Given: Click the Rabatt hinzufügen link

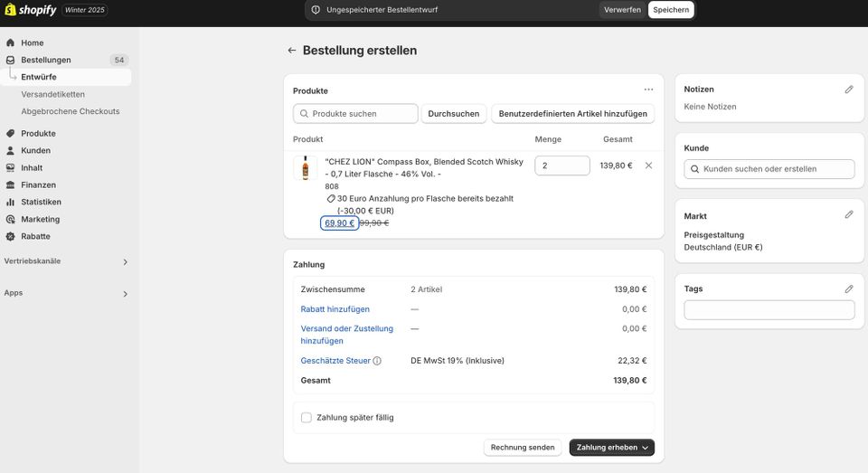Looking at the screenshot, I should (x=335, y=309).
